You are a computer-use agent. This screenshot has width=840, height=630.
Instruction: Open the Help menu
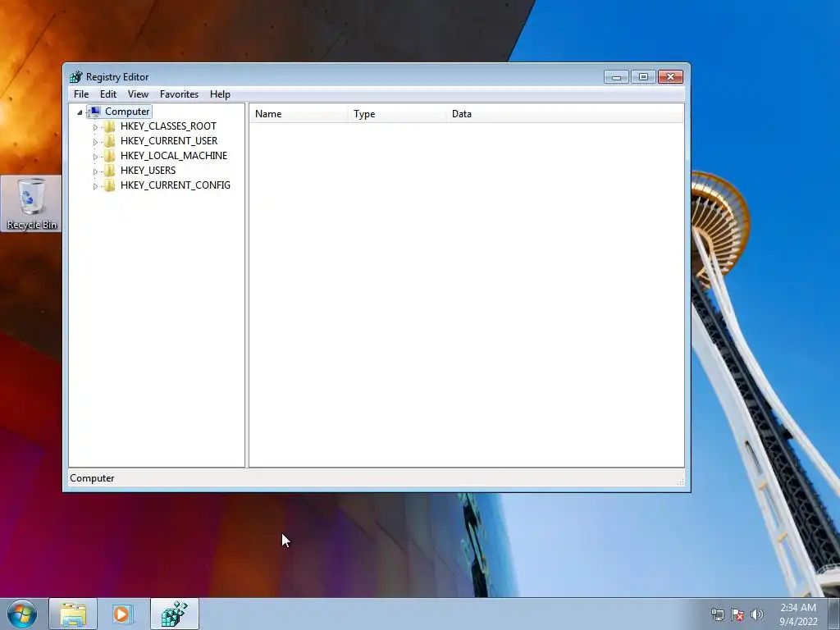pos(220,94)
